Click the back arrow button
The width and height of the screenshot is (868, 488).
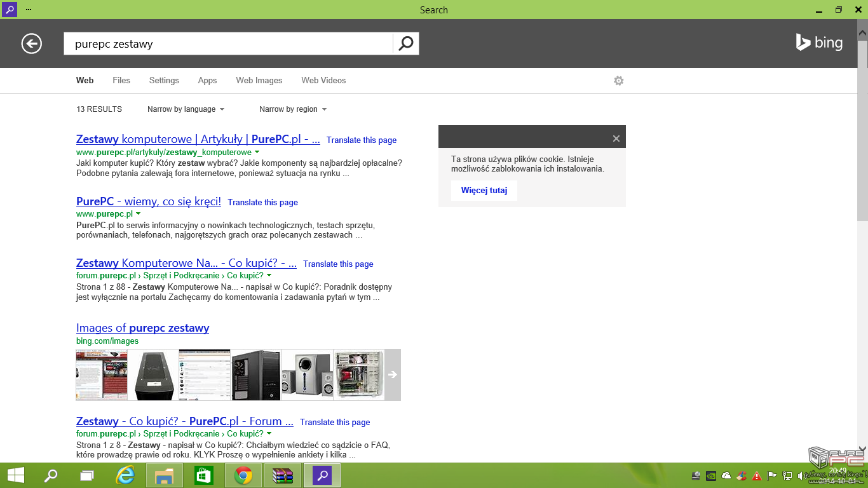click(x=31, y=43)
